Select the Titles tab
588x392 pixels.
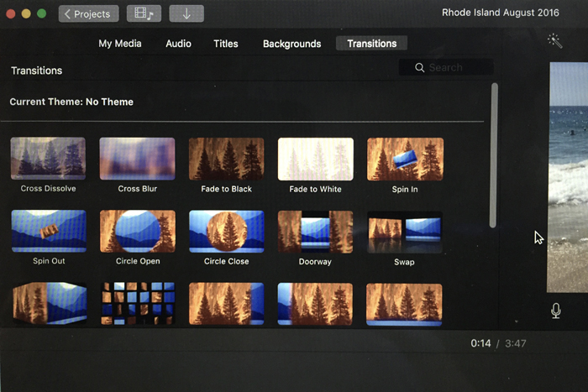[225, 44]
